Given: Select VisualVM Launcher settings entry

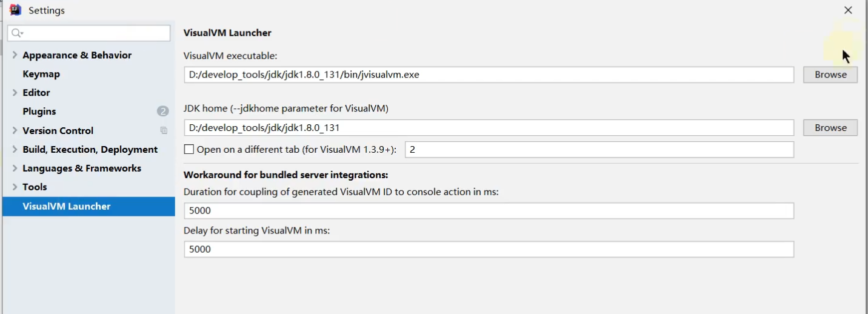Looking at the screenshot, I should click(67, 206).
